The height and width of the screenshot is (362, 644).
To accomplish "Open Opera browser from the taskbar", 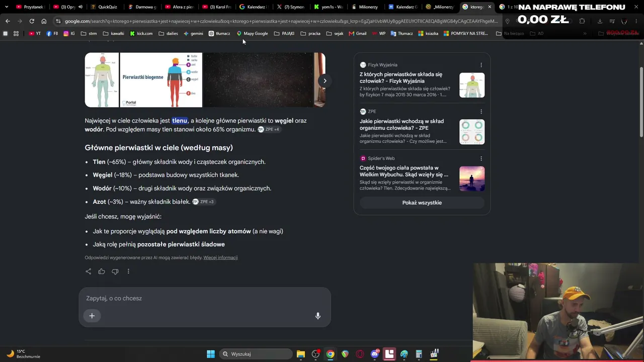I will point(360,354).
